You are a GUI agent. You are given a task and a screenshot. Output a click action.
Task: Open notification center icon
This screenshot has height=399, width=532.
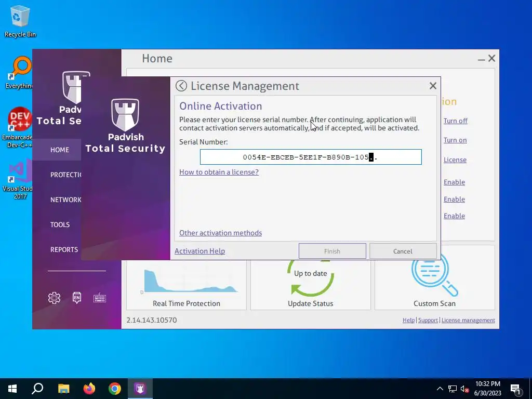click(x=516, y=389)
